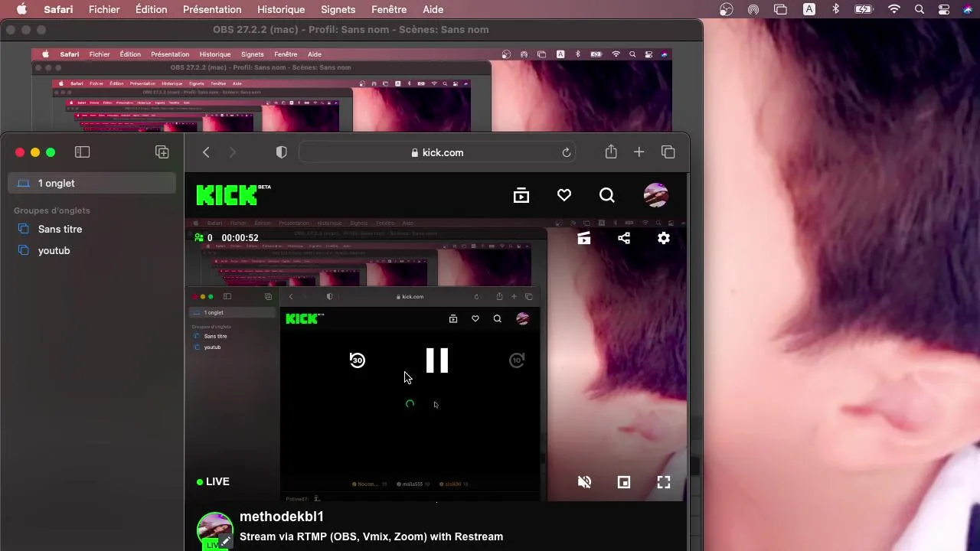Open the Édition menu
This screenshot has height=551, width=980.
point(151,9)
